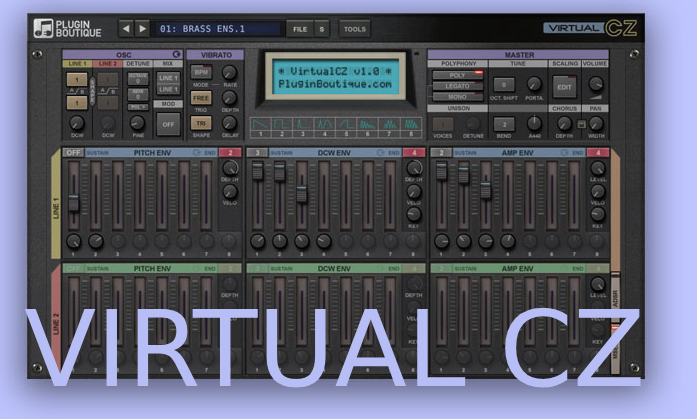Click Line 1 Amp Env sustain value 2

pos(441,152)
